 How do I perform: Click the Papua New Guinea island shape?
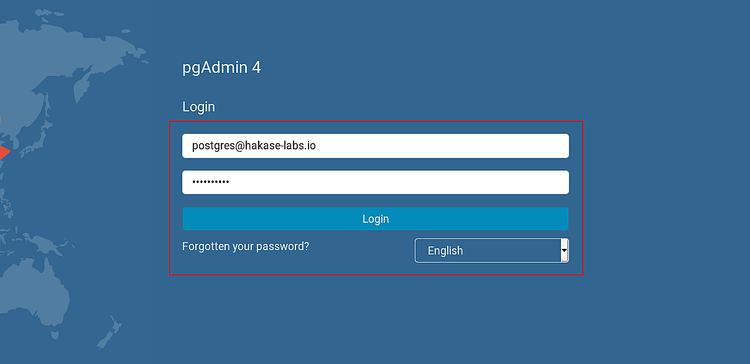(48, 243)
